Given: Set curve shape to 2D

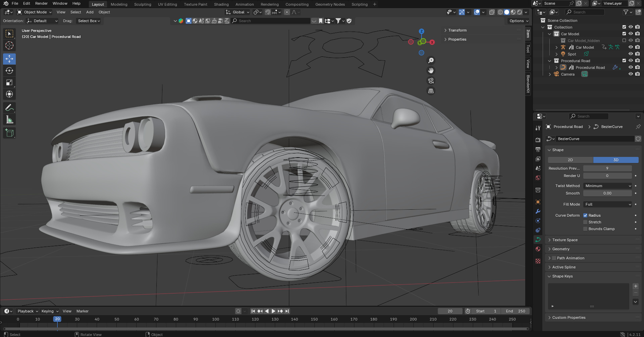Looking at the screenshot, I should click(570, 160).
